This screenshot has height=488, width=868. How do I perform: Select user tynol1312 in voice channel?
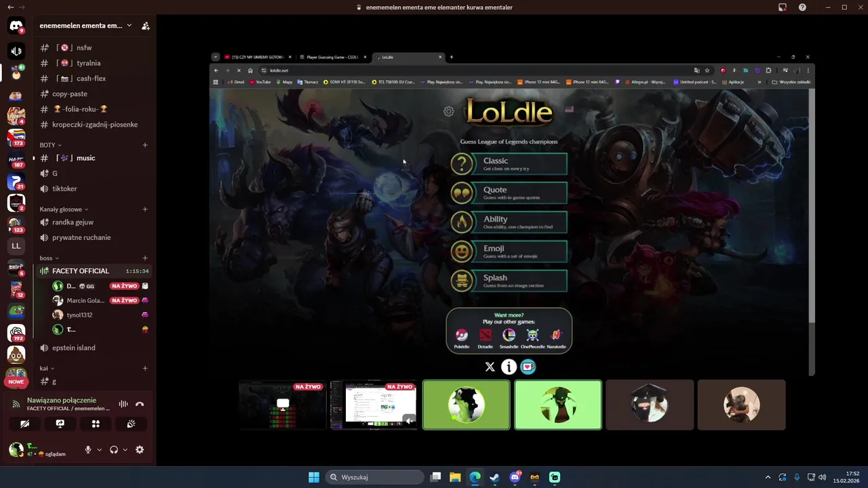point(100,315)
